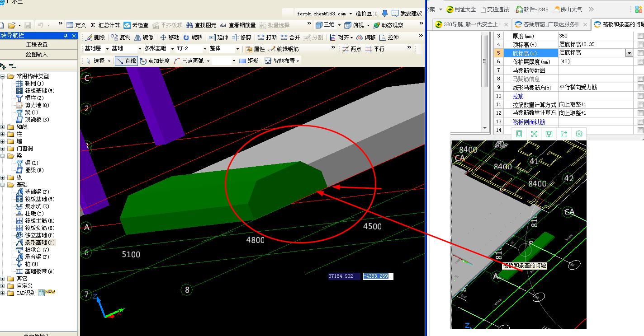Viewport: 644px width, 336px height.
Task: Select the 延伸 extend tool
Action: point(219,37)
